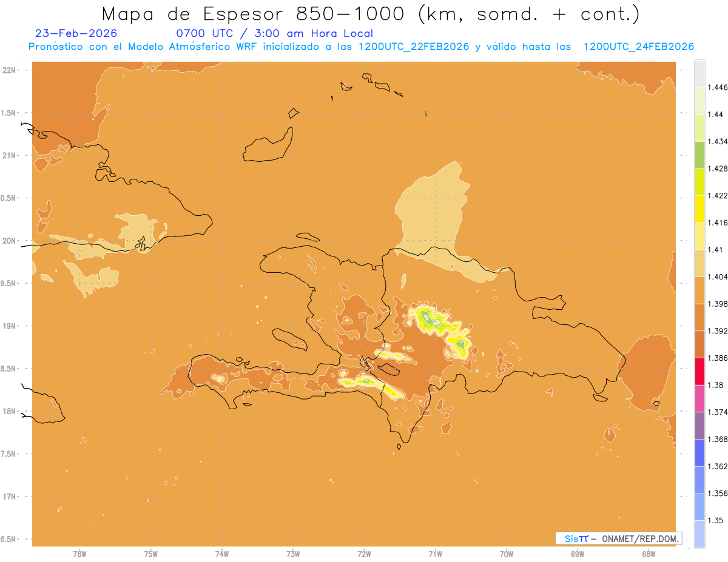Screen dimensions: 728x562
Task: Click the 76W longitude axis label
Action: tap(79, 554)
